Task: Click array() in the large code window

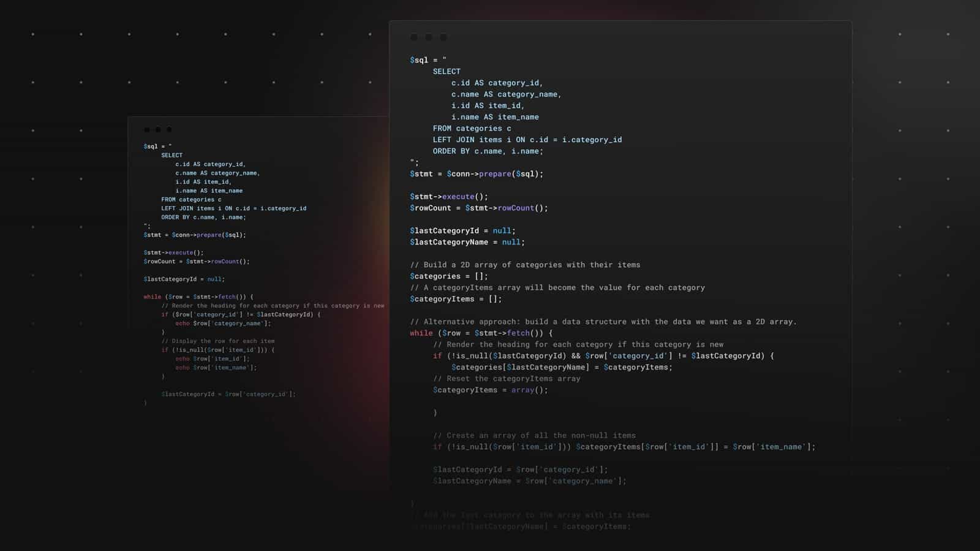Action: pyautogui.click(x=529, y=390)
